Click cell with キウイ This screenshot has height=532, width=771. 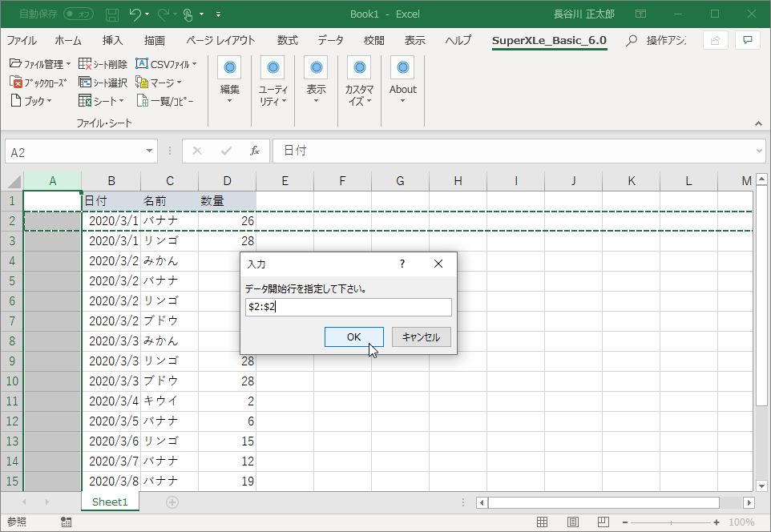pos(169,401)
